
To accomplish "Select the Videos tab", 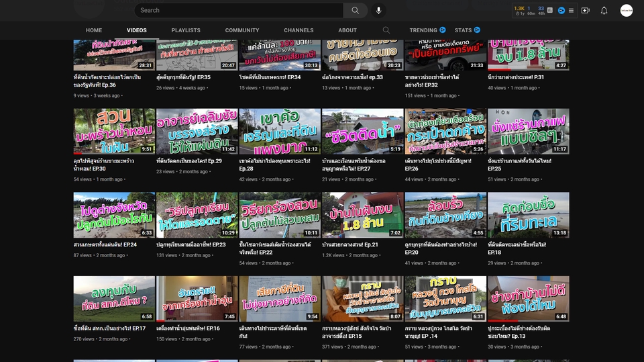I will (x=137, y=30).
